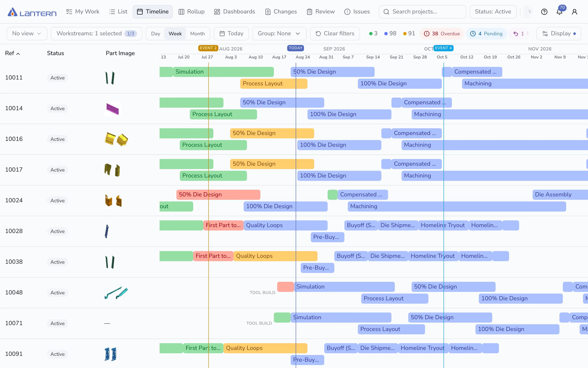Image resolution: width=588 pixels, height=368 pixels.
Task: Open the Group: None dropdown
Action: click(x=279, y=34)
